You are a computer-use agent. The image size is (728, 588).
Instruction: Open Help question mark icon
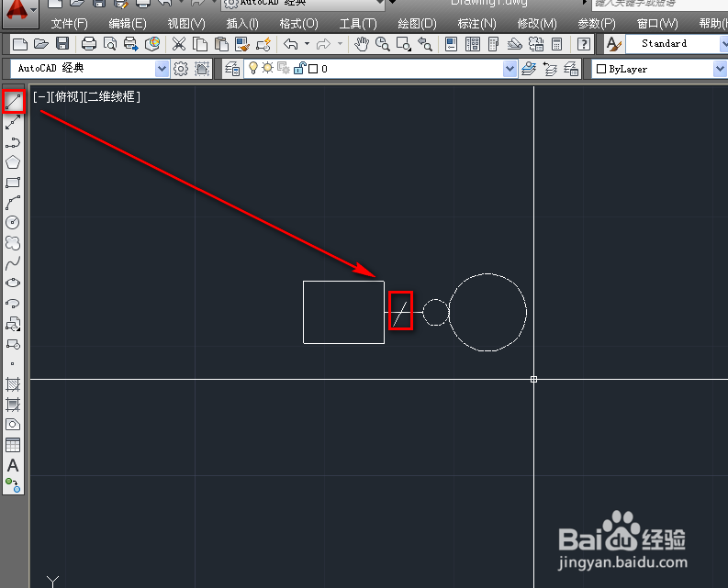pos(584,45)
